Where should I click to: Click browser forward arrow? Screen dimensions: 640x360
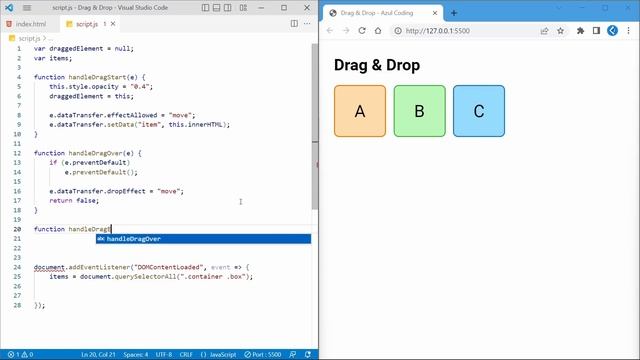click(x=346, y=31)
